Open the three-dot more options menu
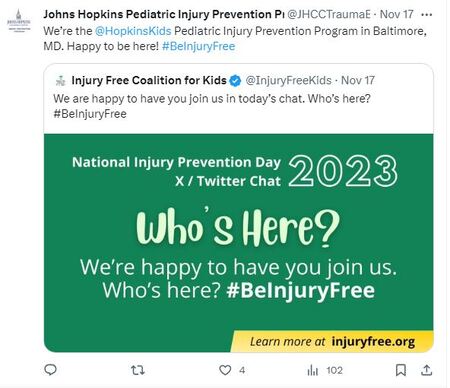Image resolution: width=450 pixels, height=388 pixels. 427,15
